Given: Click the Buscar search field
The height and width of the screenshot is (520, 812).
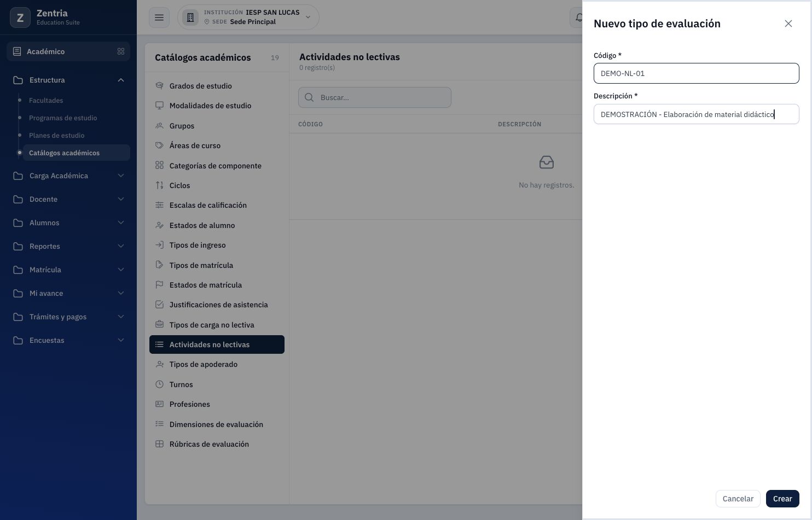Looking at the screenshot, I should point(375,97).
